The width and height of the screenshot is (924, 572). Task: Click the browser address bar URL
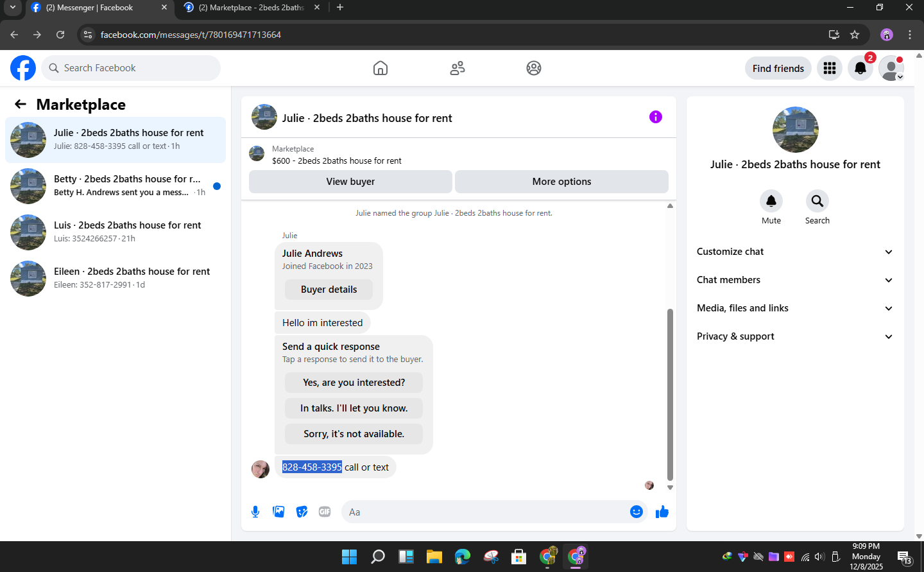(191, 35)
